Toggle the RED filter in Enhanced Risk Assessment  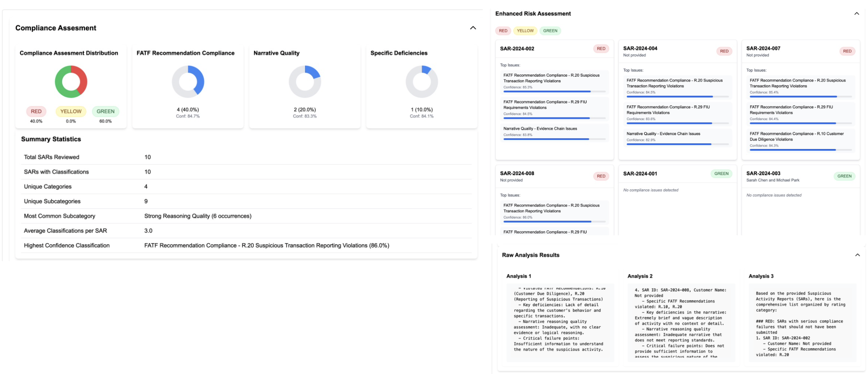click(503, 31)
